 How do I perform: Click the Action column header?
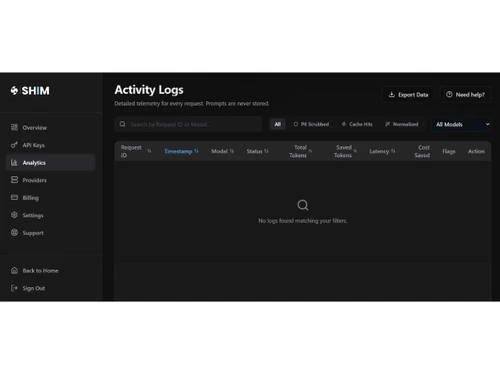[x=476, y=151]
